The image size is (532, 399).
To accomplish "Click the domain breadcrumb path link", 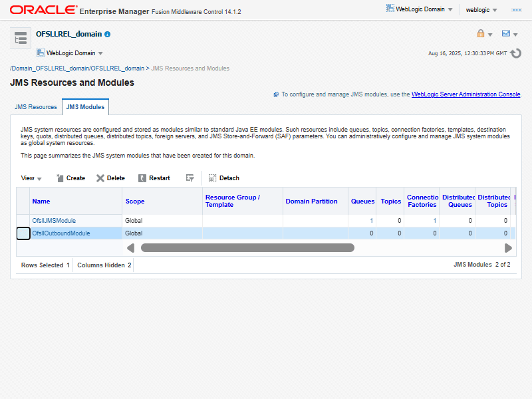I will [77, 68].
